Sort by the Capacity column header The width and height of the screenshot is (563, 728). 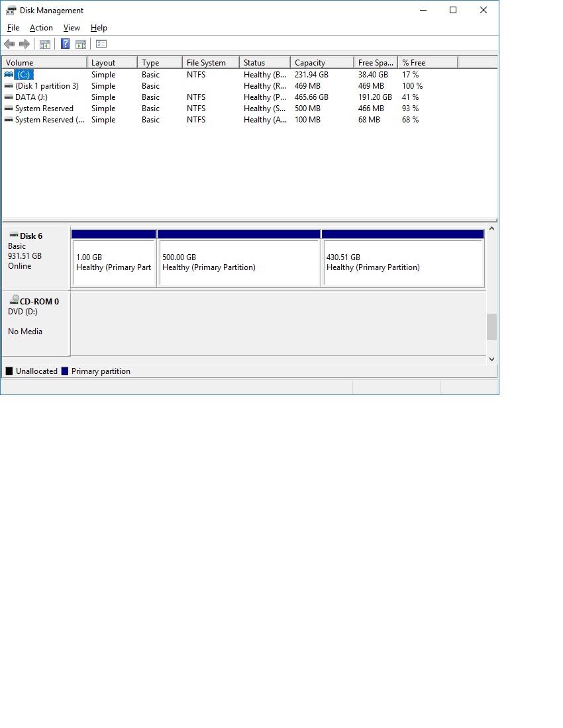pos(322,63)
